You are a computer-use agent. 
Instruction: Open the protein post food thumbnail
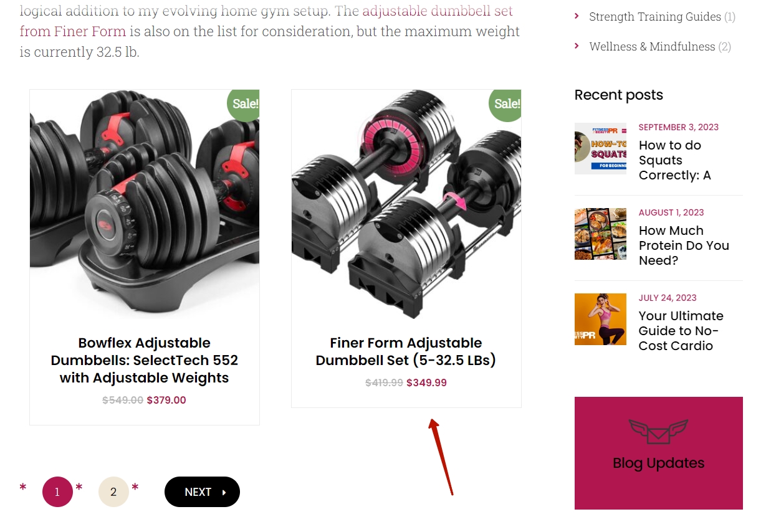coord(600,234)
